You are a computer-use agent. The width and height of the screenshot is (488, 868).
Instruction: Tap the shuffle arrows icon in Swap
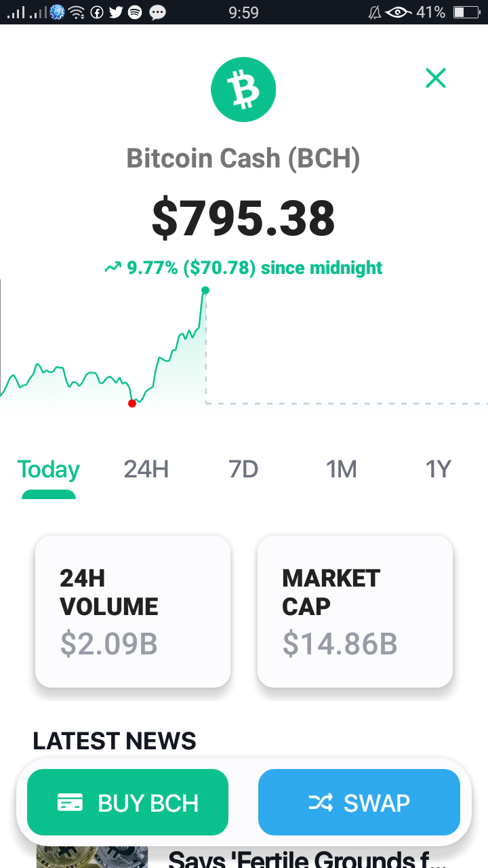point(321,803)
